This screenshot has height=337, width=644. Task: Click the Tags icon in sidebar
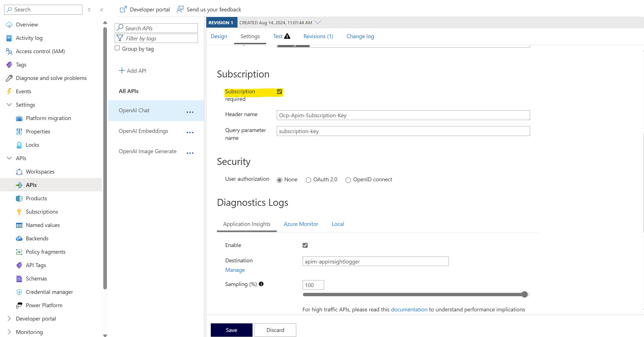tap(9, 65)
